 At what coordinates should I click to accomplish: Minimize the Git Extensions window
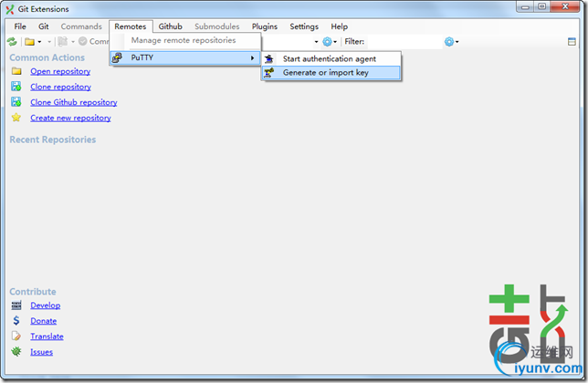tap(525, 6)
